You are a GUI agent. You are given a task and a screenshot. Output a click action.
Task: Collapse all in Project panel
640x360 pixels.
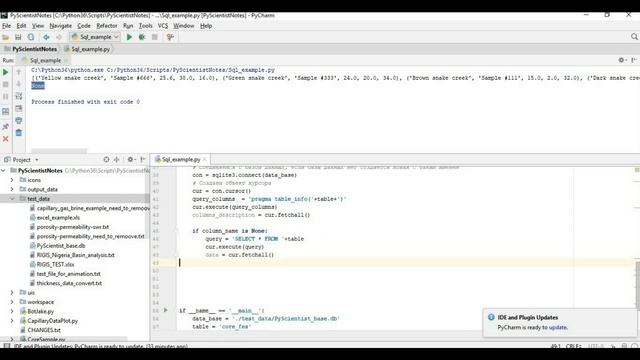point(116,160)
